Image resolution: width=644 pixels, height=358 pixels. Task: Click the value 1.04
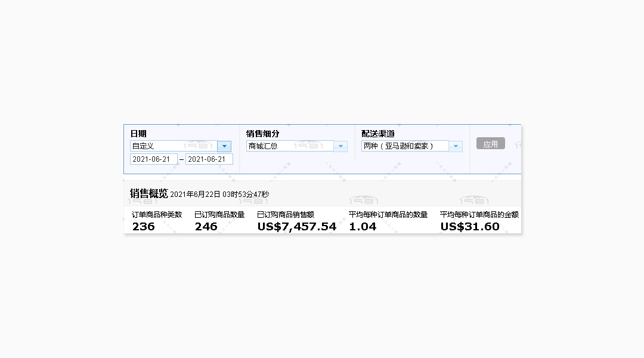pyautogui.click(x=363, y=227)
